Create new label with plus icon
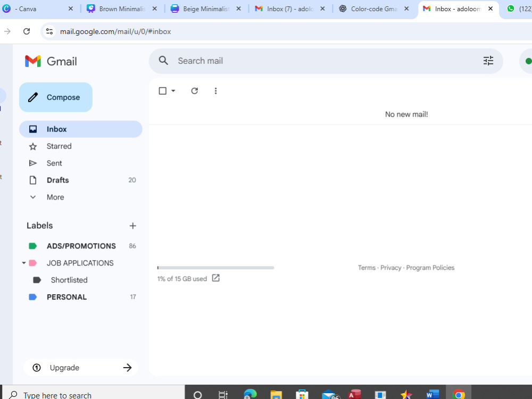This screenshot has width=532, height=399. pyautogui.click(x=132, y=226)
